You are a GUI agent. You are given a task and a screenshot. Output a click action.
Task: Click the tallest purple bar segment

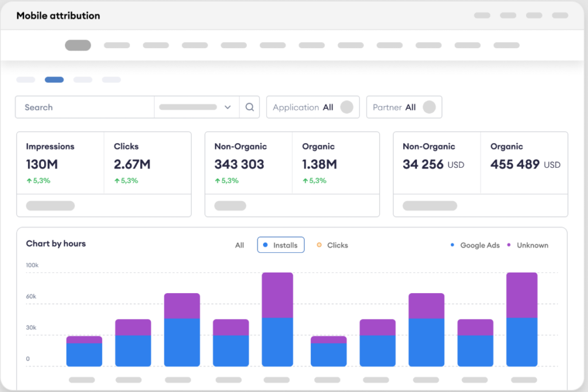click(277, 294)
